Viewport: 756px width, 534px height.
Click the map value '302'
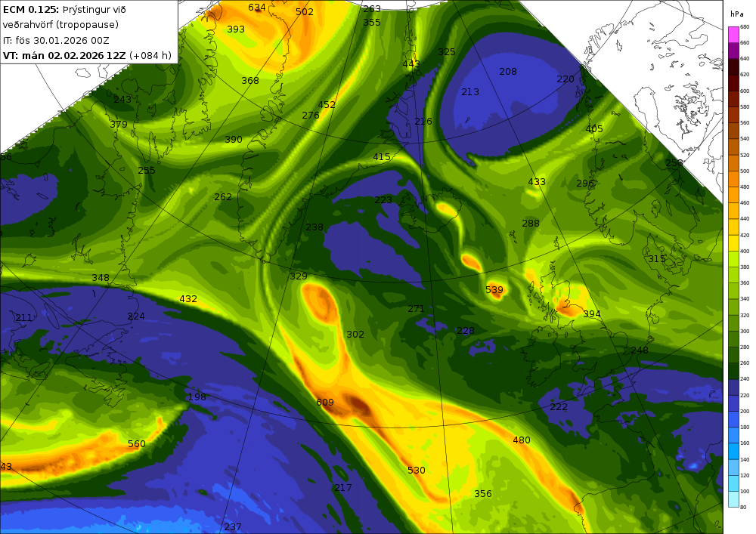[355, 335]
